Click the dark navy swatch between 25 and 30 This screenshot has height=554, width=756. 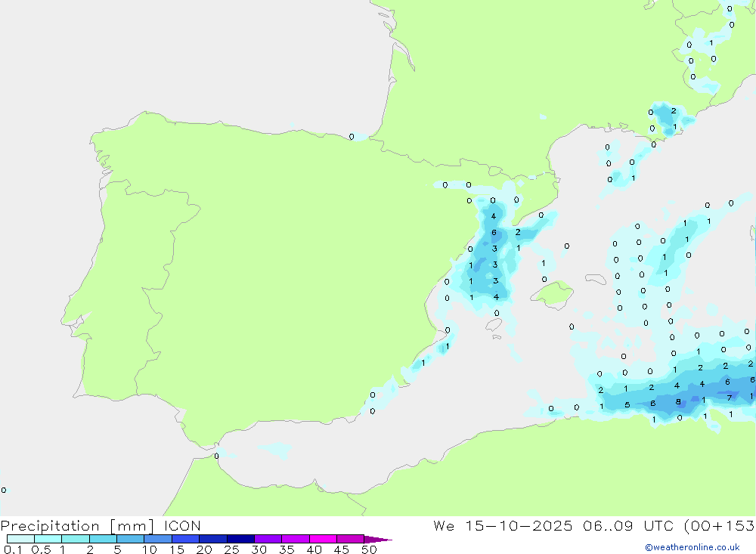tap(240, 539)
